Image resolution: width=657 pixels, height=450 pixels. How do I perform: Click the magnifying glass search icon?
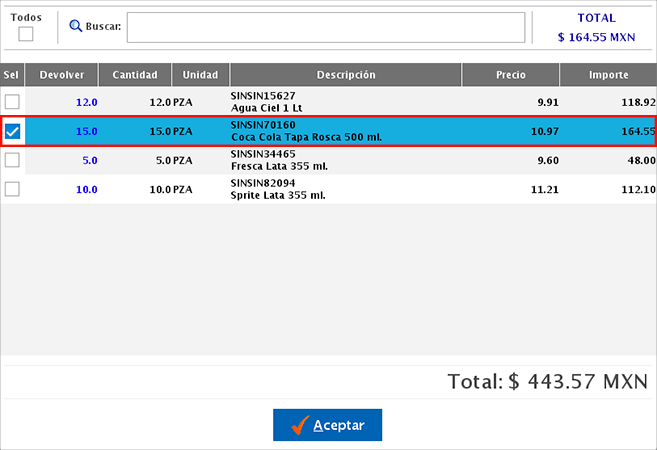tap(75, 26)
